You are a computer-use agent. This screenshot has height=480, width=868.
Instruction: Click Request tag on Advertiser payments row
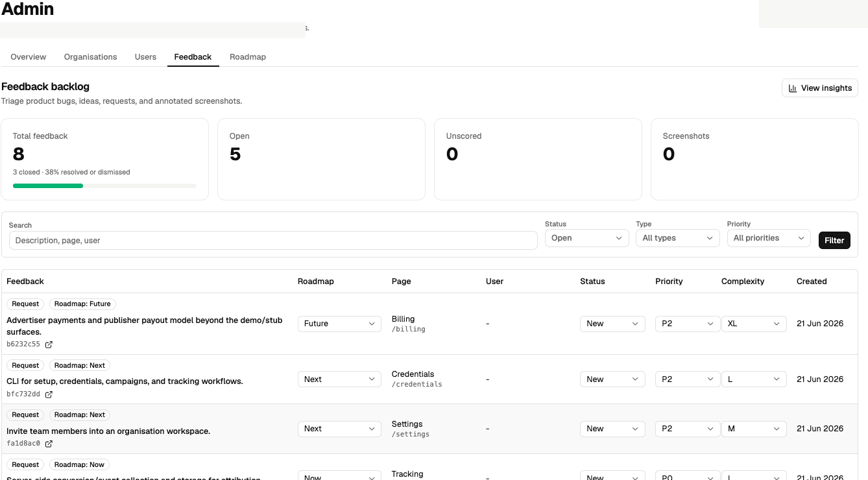(25, 304)
